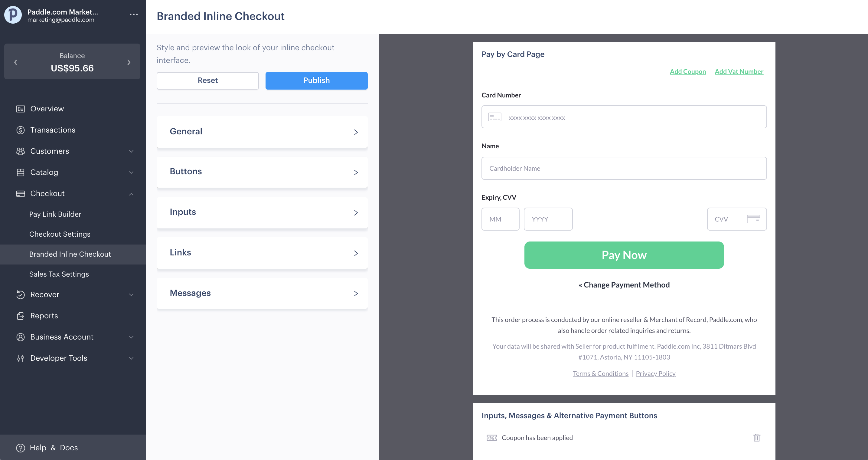Go to Sales Tax Settings
868x460 pixels.
59,274
